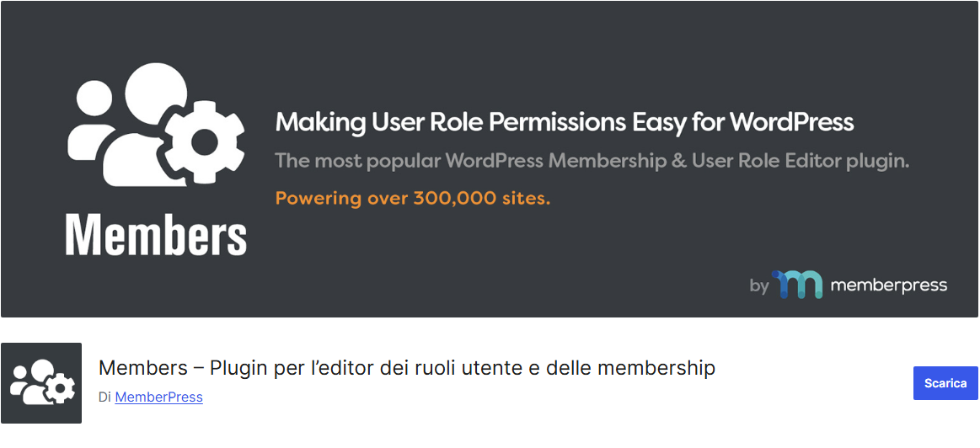Click the Members people-and-gear logo in banner
This screenshot has width=980, height=448.
[156, 126]
